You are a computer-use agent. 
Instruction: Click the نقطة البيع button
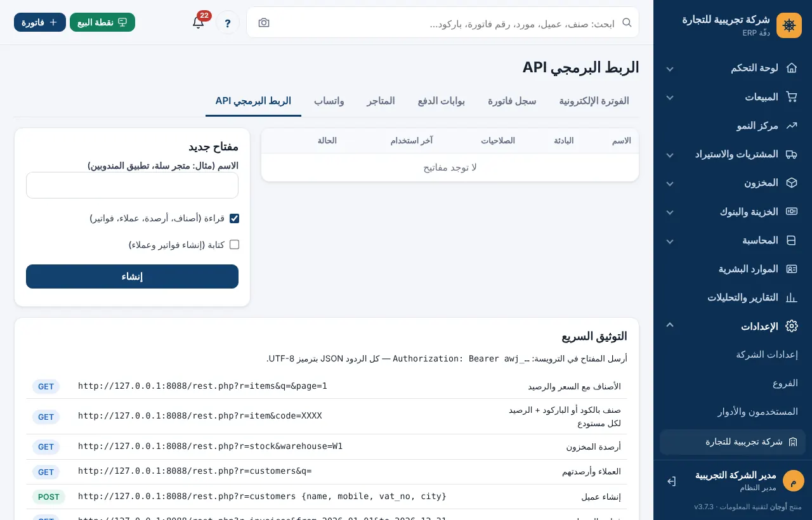click(x=102, y=22)
